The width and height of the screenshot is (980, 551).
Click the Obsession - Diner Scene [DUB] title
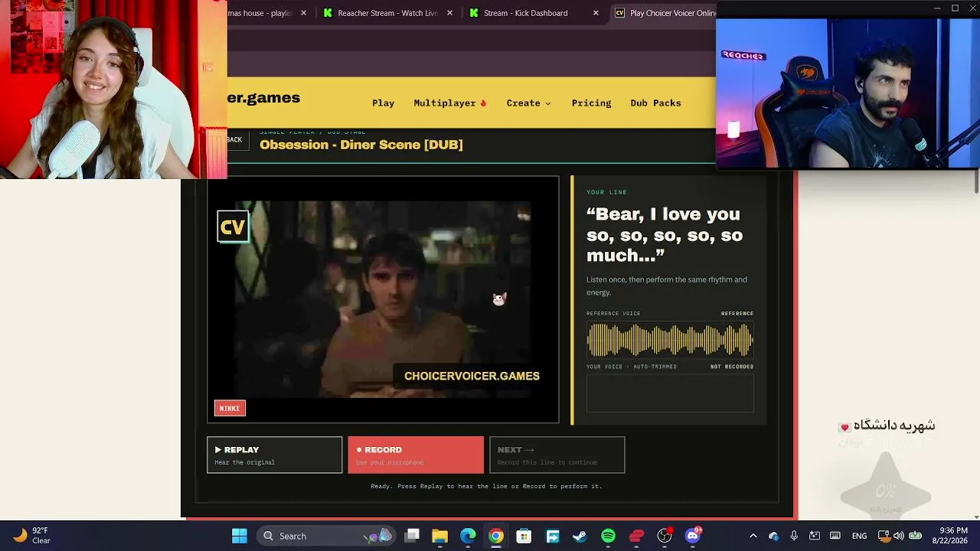(361, 145)
